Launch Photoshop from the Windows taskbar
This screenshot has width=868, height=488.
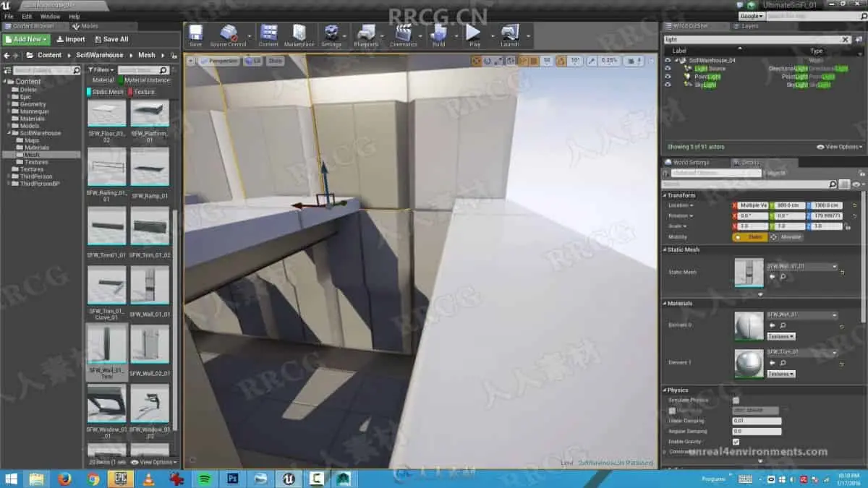point(233,479)
